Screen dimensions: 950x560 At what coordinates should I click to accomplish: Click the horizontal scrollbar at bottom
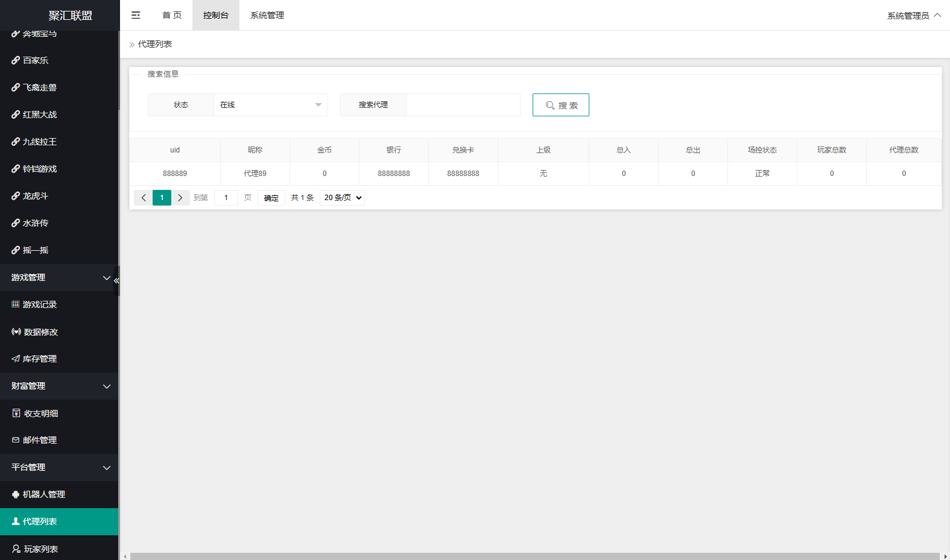click(x=534, y=556)
